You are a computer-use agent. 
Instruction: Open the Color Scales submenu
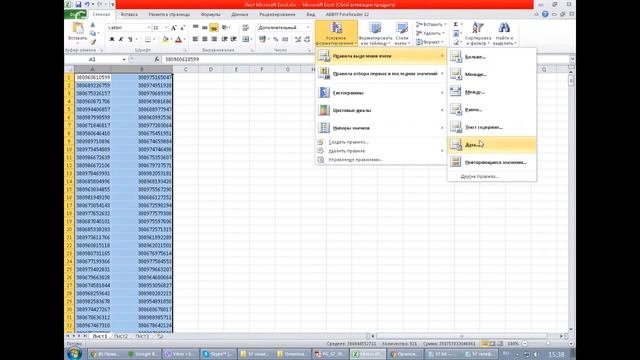[381, 110]
